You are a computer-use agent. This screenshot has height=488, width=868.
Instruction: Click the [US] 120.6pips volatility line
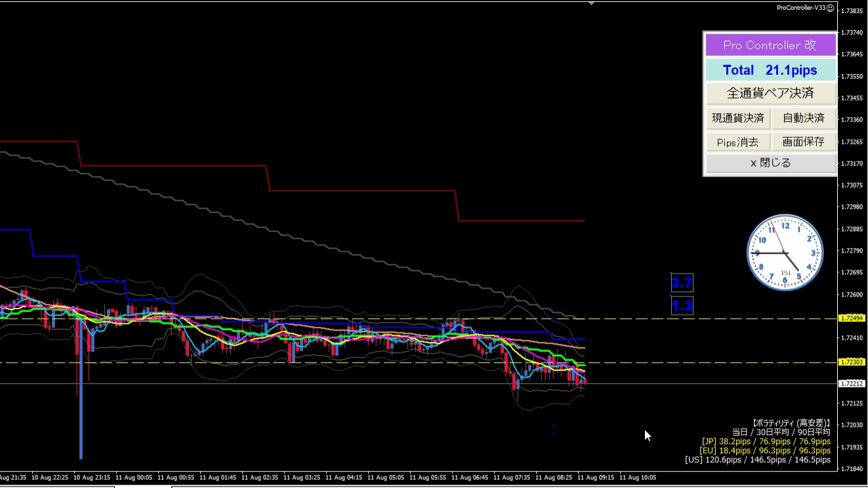click(758, 460)
